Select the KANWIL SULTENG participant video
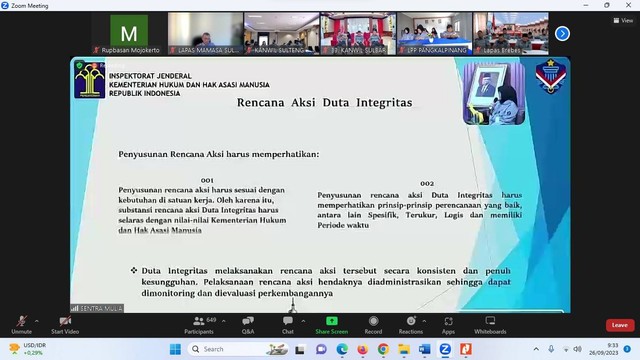 pos(282,33)
